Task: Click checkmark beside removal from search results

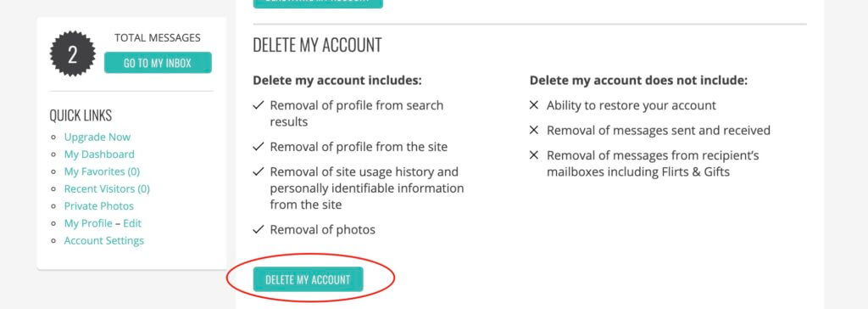Action: point(258,105)
